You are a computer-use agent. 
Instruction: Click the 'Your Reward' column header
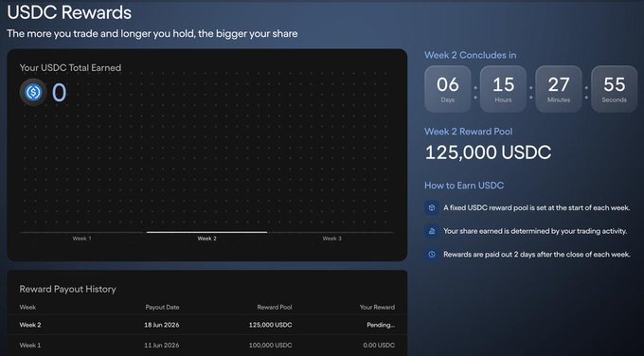pyautogui.click(x=377, y=307)
